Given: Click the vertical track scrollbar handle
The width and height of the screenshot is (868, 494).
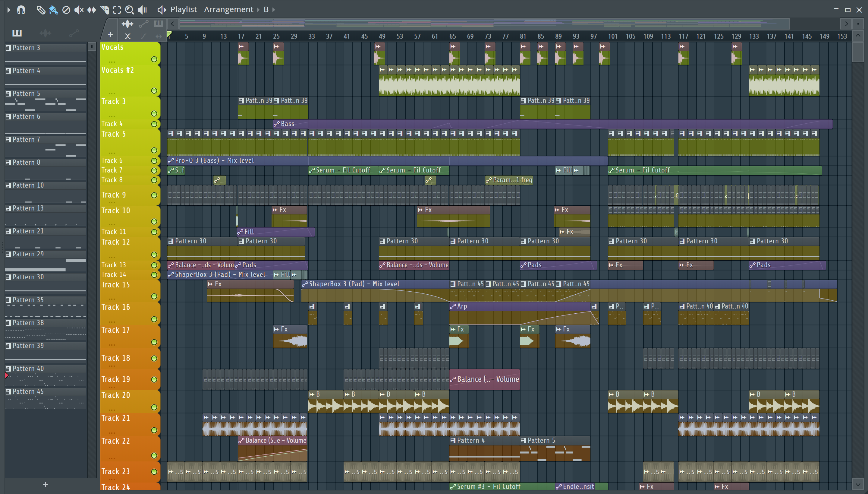Looking at the screenshot, I should (858, 52).
